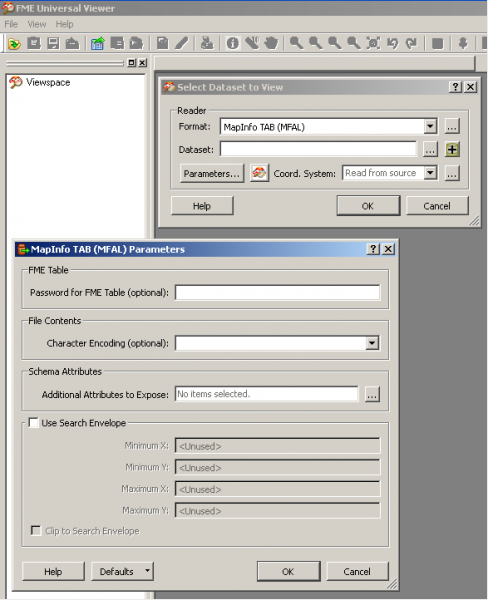The image size is (488, 600).
Task: Toggle the Clip to Search Envelope checkbox
Action: [x=36, y=530]
